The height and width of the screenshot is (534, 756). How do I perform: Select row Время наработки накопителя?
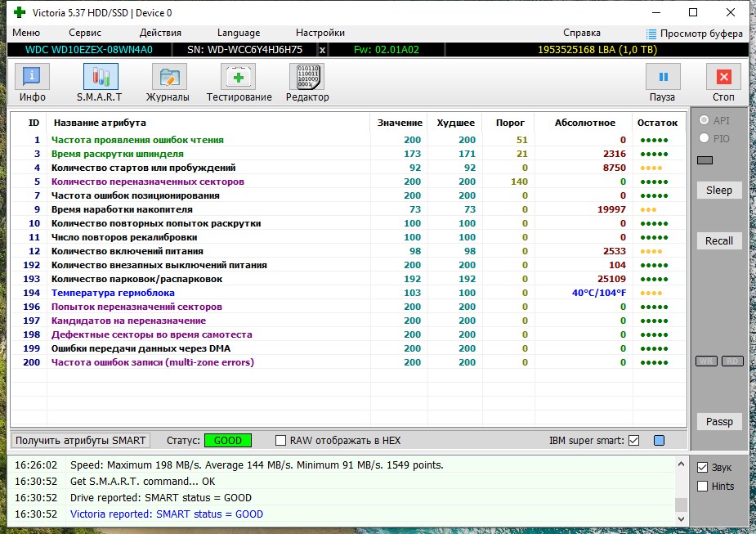coord(349,209)
